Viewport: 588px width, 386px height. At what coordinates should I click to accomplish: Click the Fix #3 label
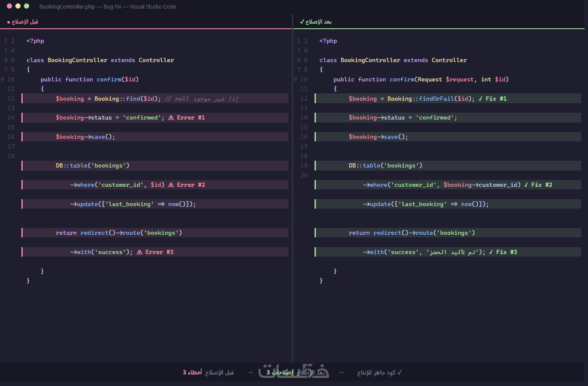click(x=507, y=252)
